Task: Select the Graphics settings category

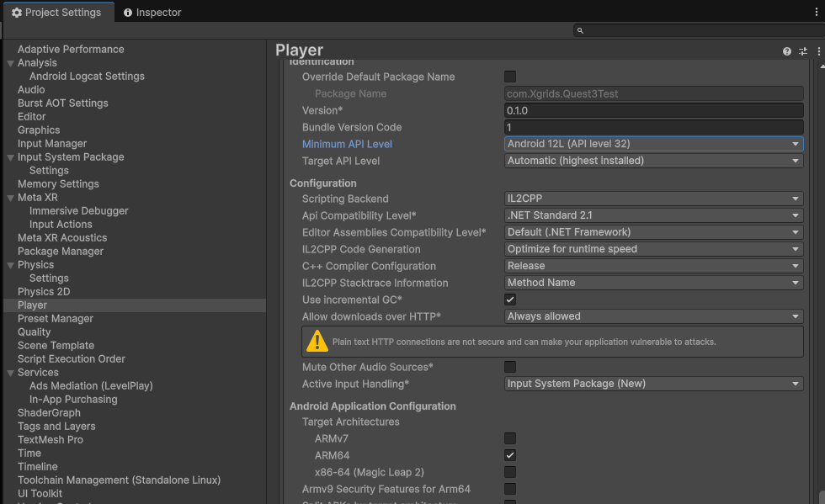Action: (x=39, y=130)
